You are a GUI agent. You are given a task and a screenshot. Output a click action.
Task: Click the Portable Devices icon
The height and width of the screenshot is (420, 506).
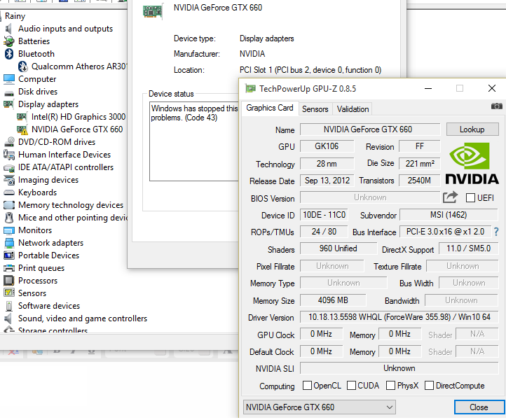tap(8, 255)
